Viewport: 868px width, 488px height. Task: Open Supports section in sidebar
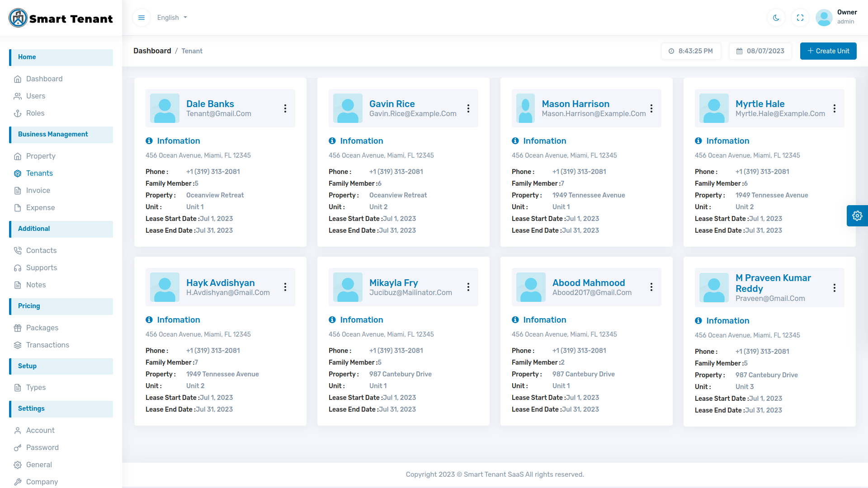click(x=42, y=267)
